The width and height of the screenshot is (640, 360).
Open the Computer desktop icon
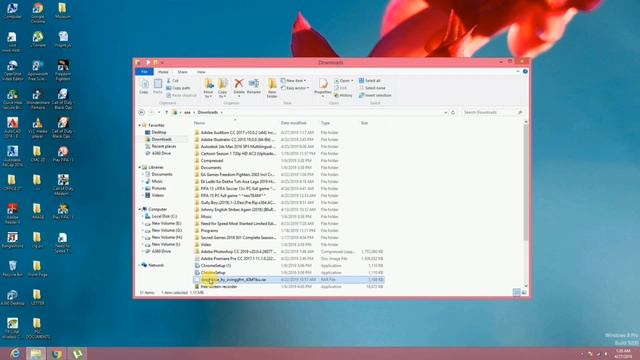[x=12, y=11]
